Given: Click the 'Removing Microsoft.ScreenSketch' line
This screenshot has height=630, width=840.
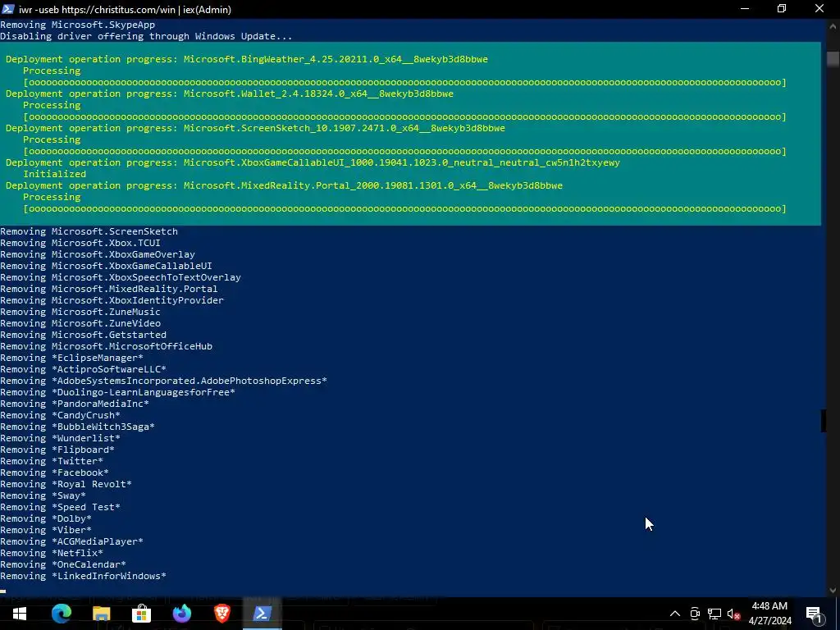Looking at the screenshot, I should click(89, 231).
